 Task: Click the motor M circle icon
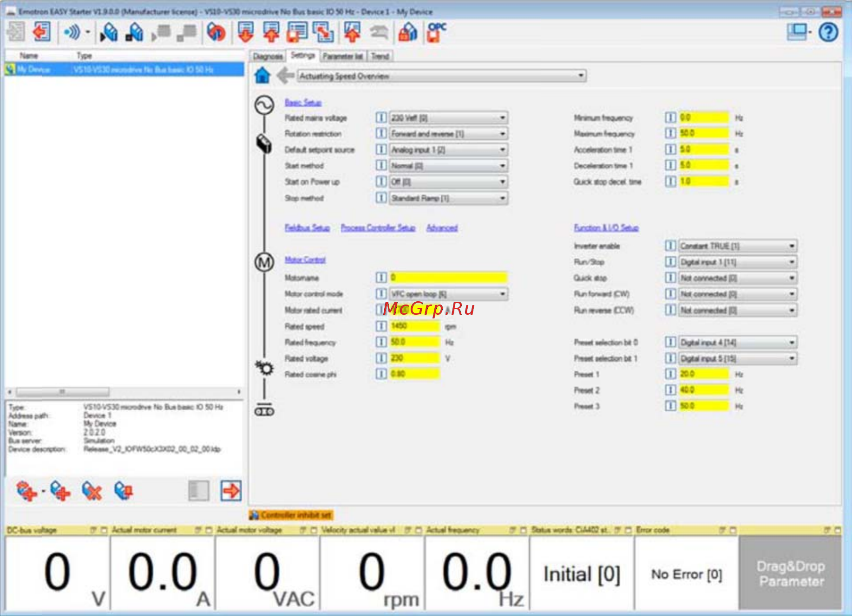point(264,263)
